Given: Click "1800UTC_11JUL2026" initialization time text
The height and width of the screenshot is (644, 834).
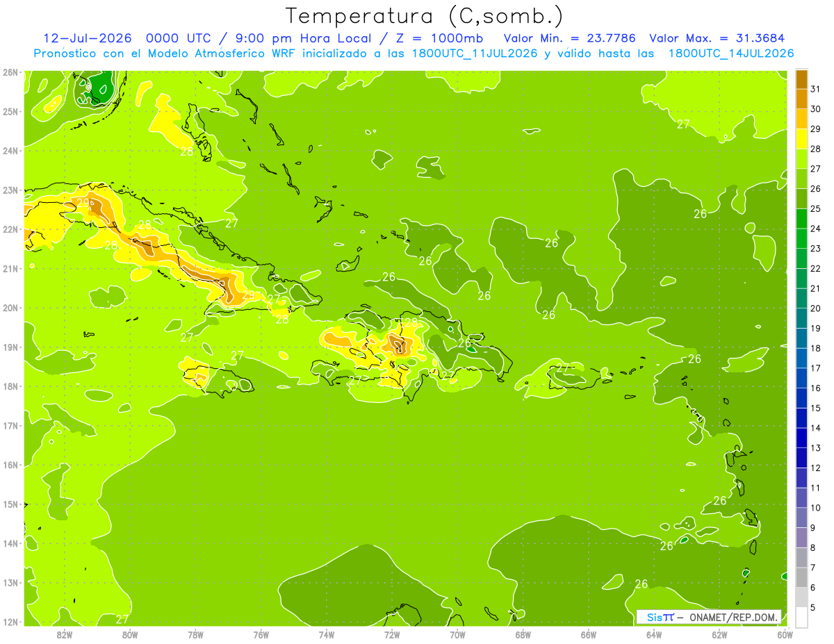Looking at the screenshot, I should (x=474, y=53).
